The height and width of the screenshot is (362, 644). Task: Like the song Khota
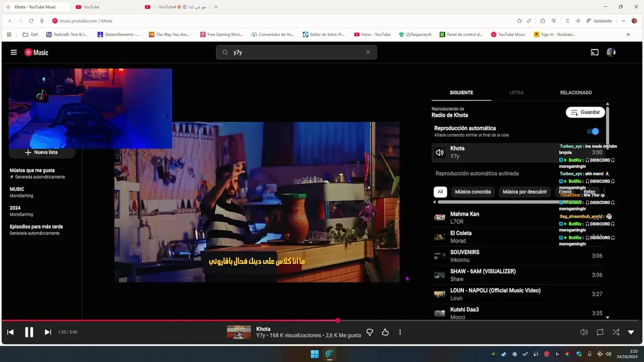[385, 332]
